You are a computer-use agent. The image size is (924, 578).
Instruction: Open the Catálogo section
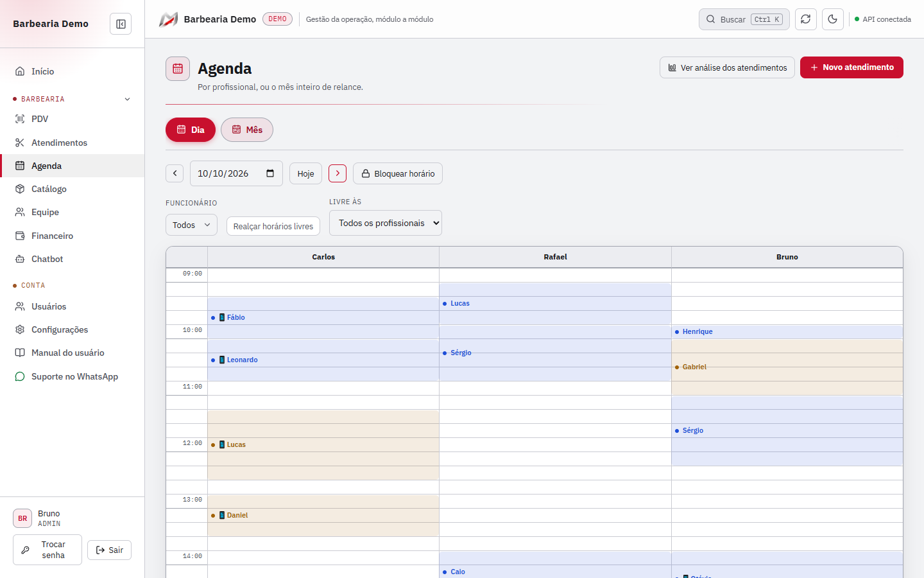[x=72, y=189]
